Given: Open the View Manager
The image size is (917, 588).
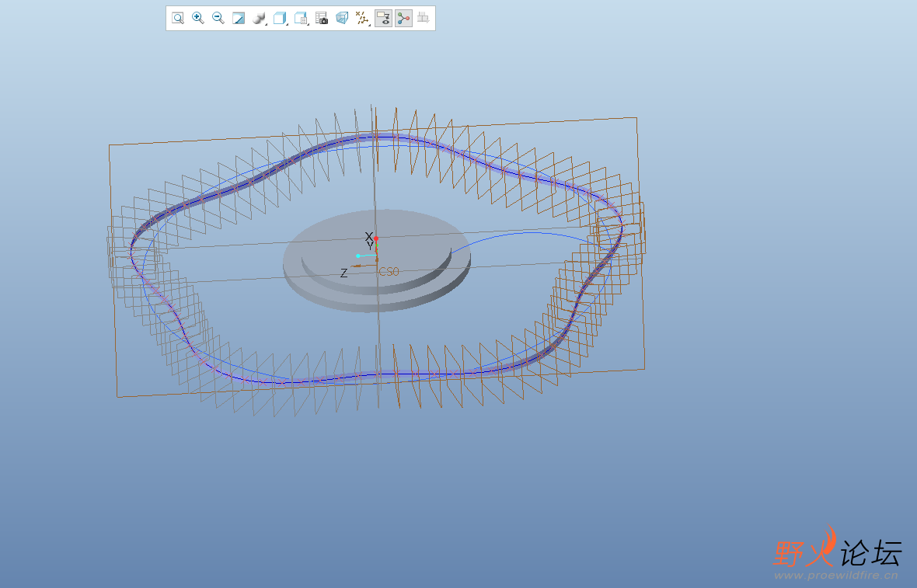Looking at the screenshot, I should coord(301,18).
